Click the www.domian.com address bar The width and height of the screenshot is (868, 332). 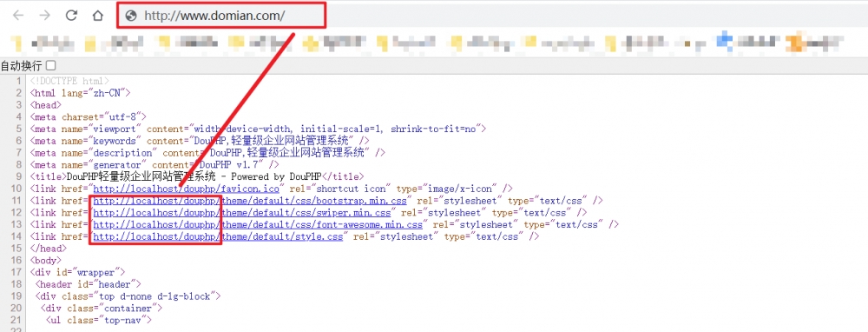click(220, 16)
